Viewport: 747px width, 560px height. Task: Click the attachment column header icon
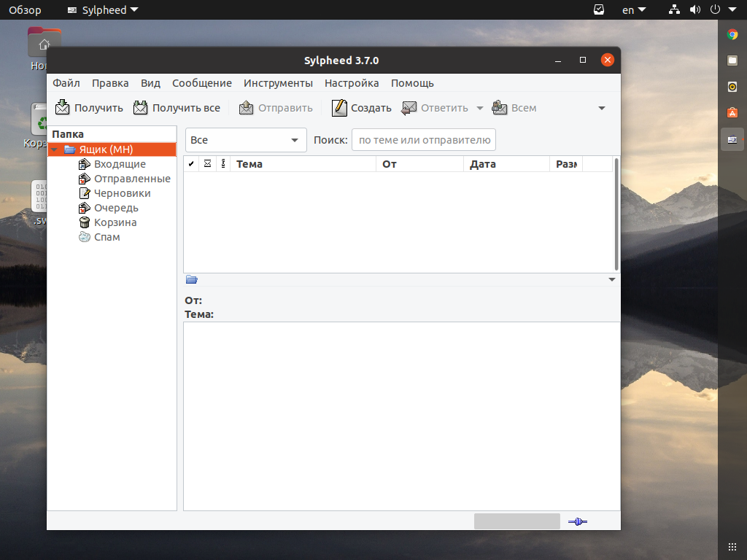(223, 164)
